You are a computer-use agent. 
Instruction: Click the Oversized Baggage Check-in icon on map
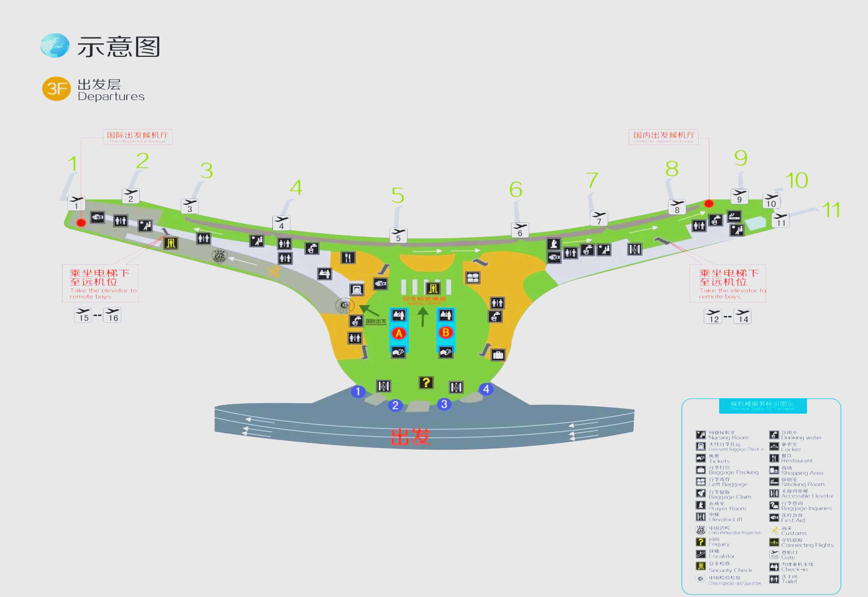[x=356, y=289]
